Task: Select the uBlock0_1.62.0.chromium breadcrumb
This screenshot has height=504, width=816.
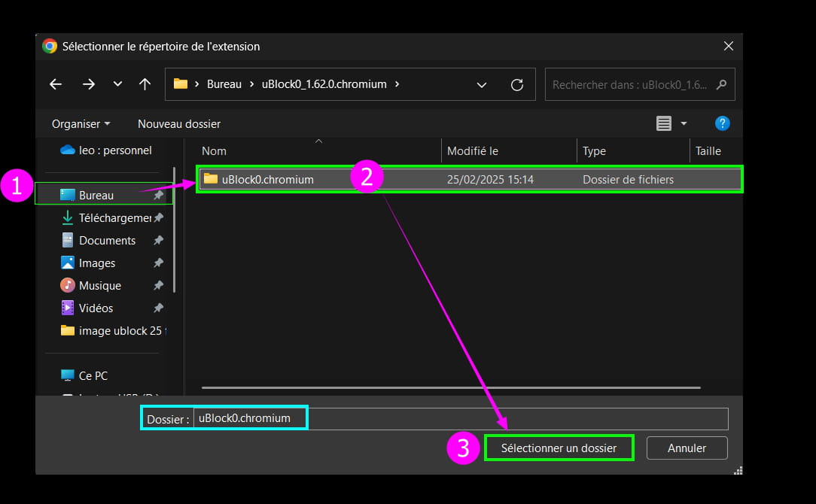Action: click(324, 84)
